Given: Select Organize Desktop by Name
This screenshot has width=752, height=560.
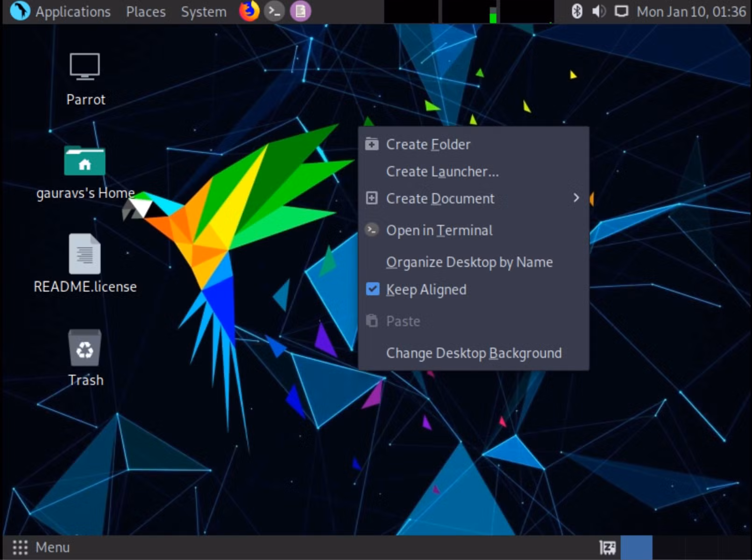Looking at the screenshot, I should click(474, 262).
